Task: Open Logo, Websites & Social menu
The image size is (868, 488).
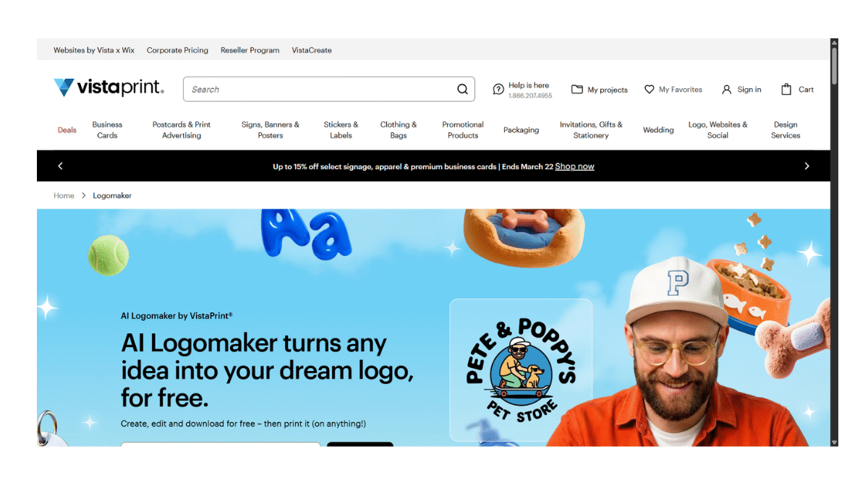Action: (x=718, y=130)
